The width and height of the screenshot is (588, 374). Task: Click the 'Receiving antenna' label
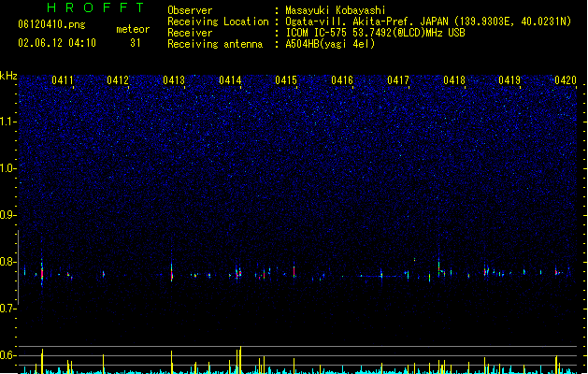[215, 44]
